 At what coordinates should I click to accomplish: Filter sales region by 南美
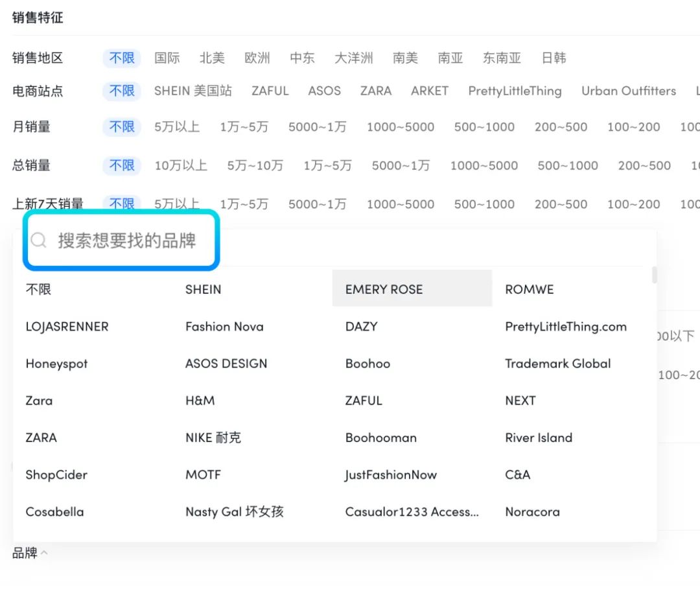405,58
